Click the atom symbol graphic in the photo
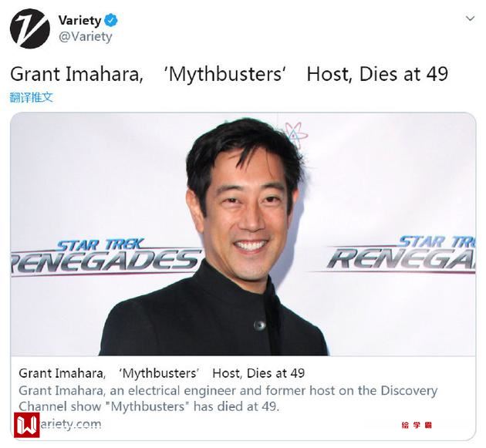 pyautogui.click(x=296, y=134)
